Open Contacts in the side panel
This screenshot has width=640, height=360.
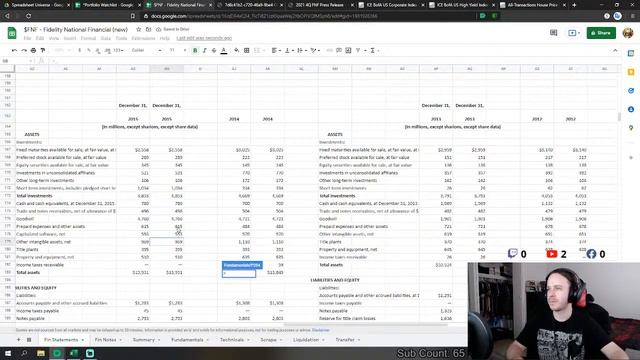(x=631, y=109)
